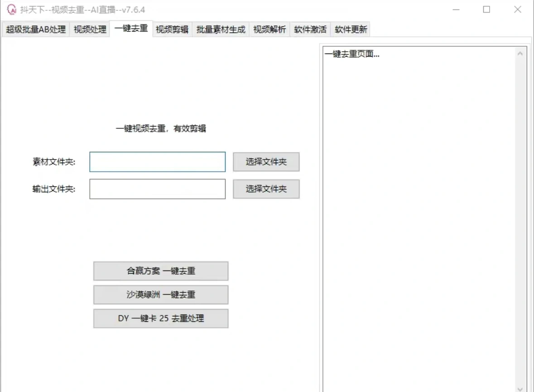Image resolution: width=534 pixels, height=392 pixels.
Task: Go to the 软件激活 tab
Action: click(309, 29)
